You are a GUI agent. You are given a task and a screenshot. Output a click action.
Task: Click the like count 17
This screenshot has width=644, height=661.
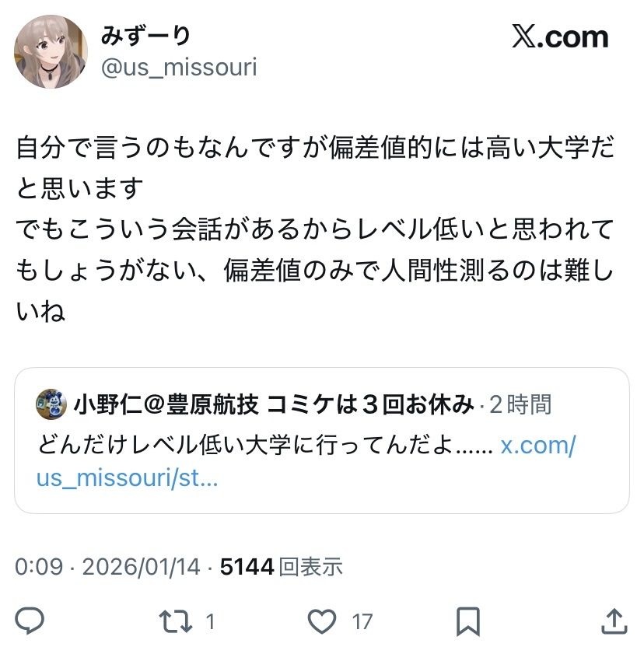pyautogui.click(x=362, y=622)
